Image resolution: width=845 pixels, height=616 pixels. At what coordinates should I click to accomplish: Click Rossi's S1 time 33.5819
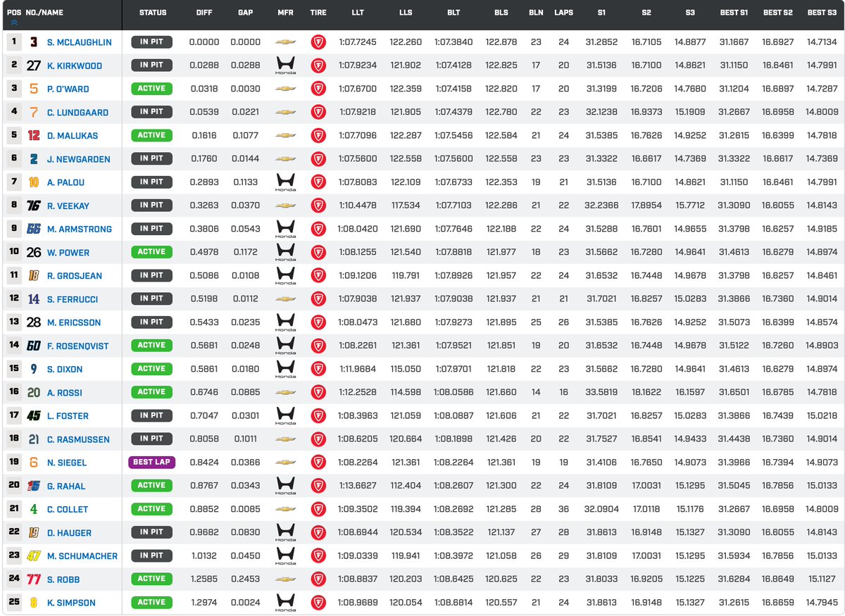(x=601, y=393)
